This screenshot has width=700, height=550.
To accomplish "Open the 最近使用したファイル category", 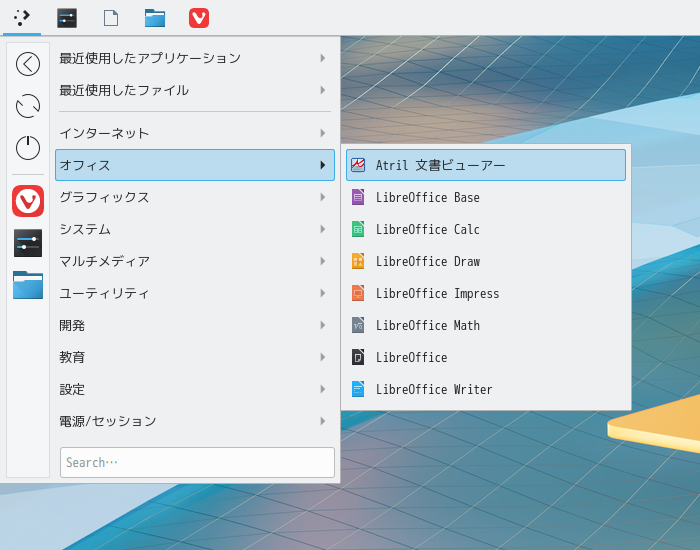I will [195, 90].
